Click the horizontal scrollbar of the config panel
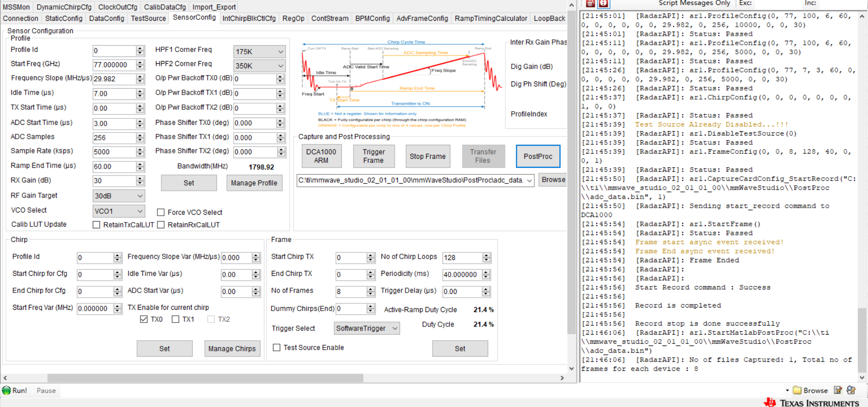This screenshot has width=868, height=407. pyautogui.click(x=205, y=378)
